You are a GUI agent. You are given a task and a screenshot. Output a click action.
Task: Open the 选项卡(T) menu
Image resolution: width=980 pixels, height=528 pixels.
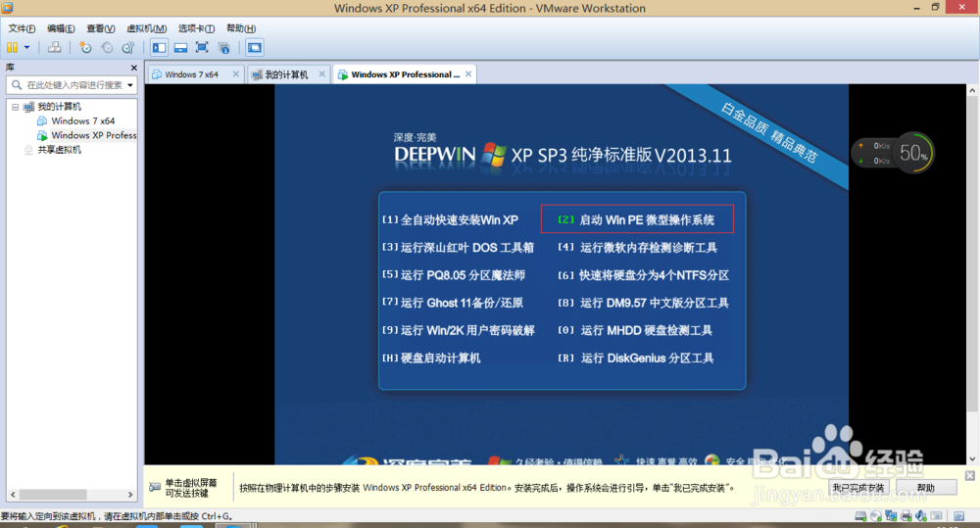[x=196, y=28]
